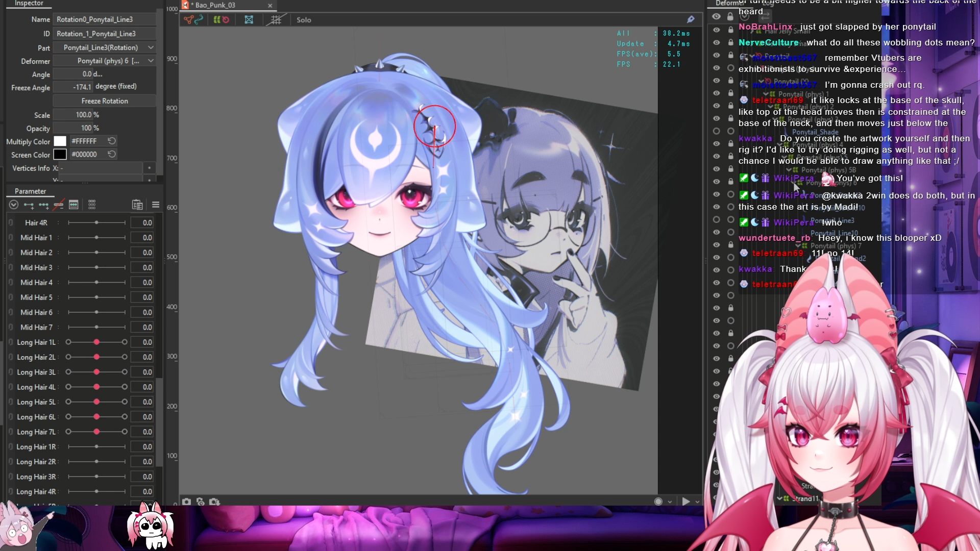
Task: Switch to the Parameter tab
Action: tap(30, 191)
